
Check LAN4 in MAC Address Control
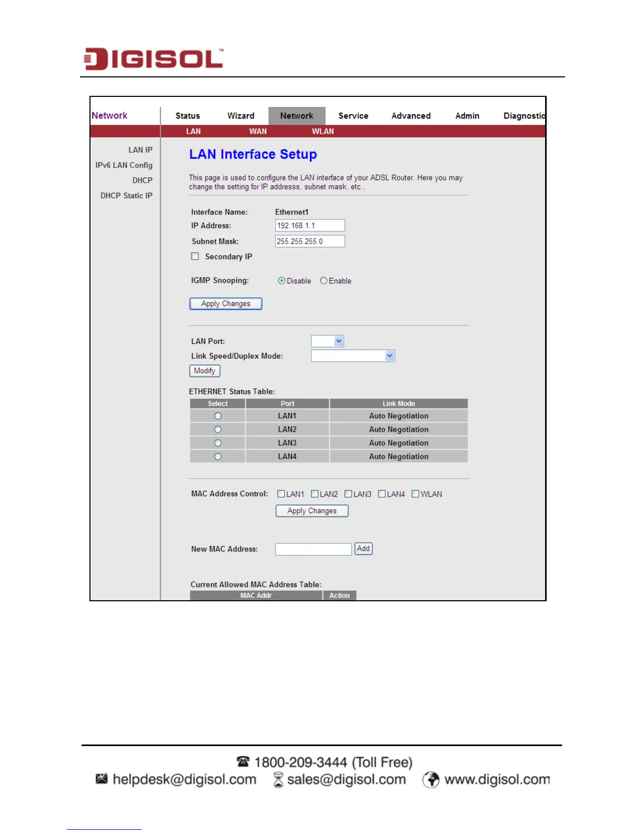tap(382, 494)
